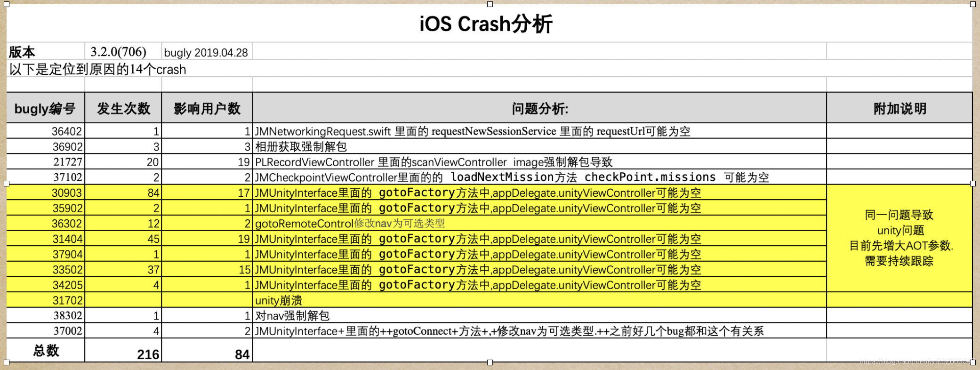Select the "相册获取强制解包" analysis cell

pos(539,146)
